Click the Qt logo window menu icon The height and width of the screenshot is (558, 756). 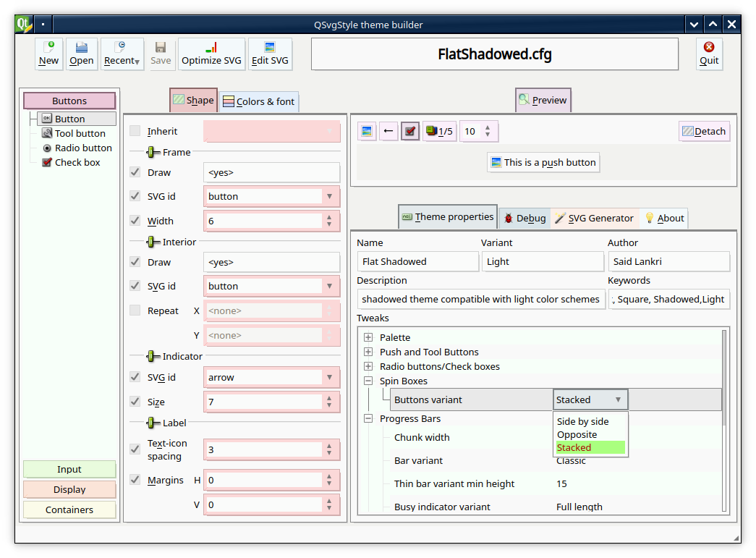tap(24, 24)
